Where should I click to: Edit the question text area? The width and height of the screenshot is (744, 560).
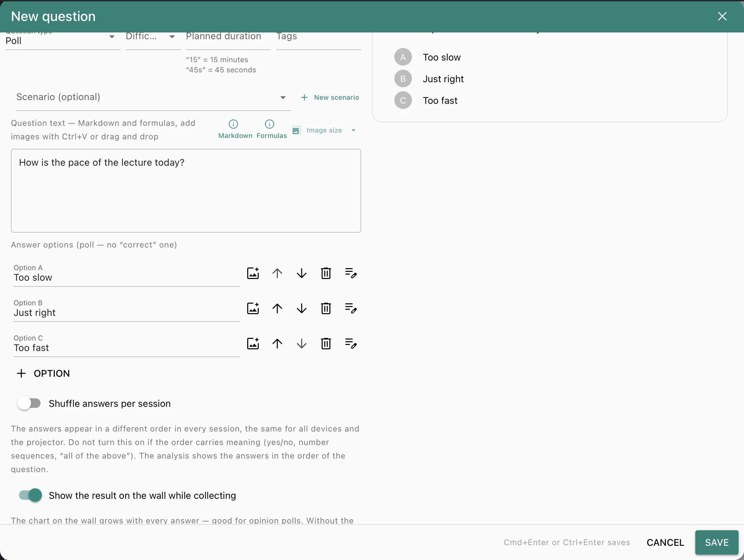click(186, 191)
